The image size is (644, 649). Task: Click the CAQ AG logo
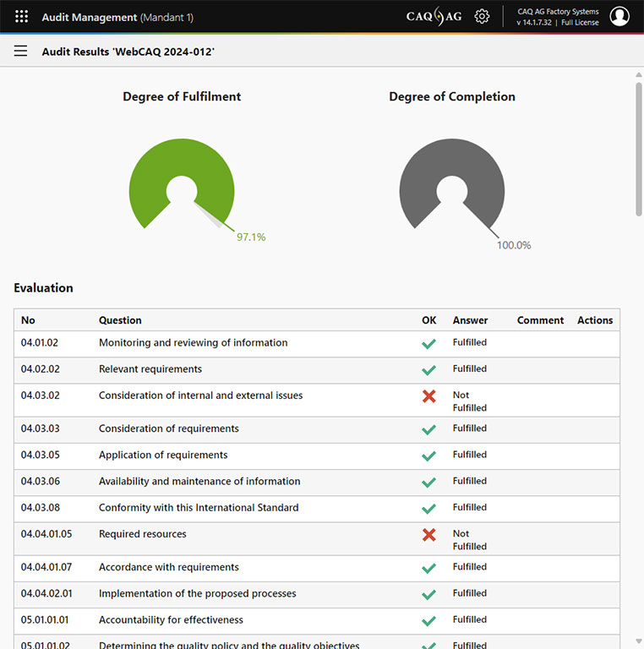434,16
